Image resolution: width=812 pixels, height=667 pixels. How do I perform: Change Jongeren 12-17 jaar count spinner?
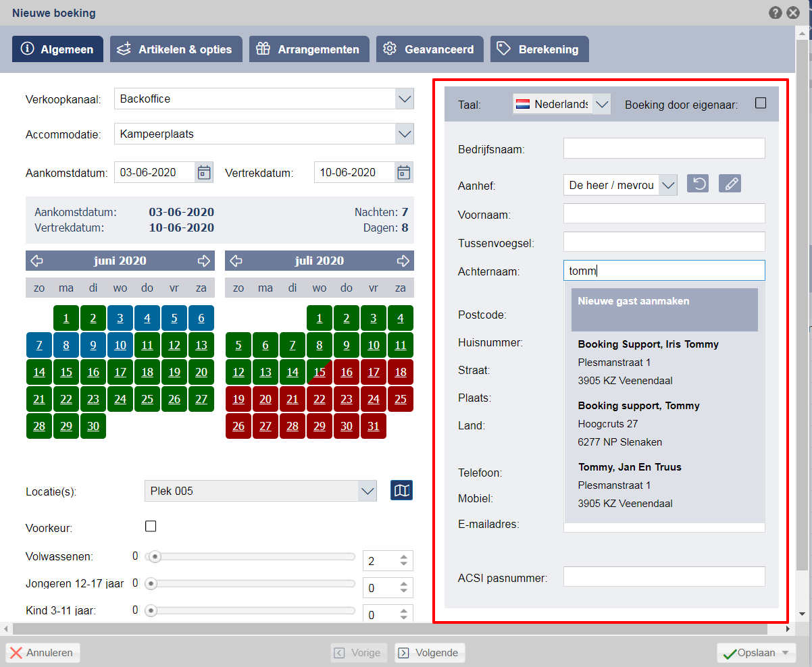pyautogui.click(x=403, y=588)
